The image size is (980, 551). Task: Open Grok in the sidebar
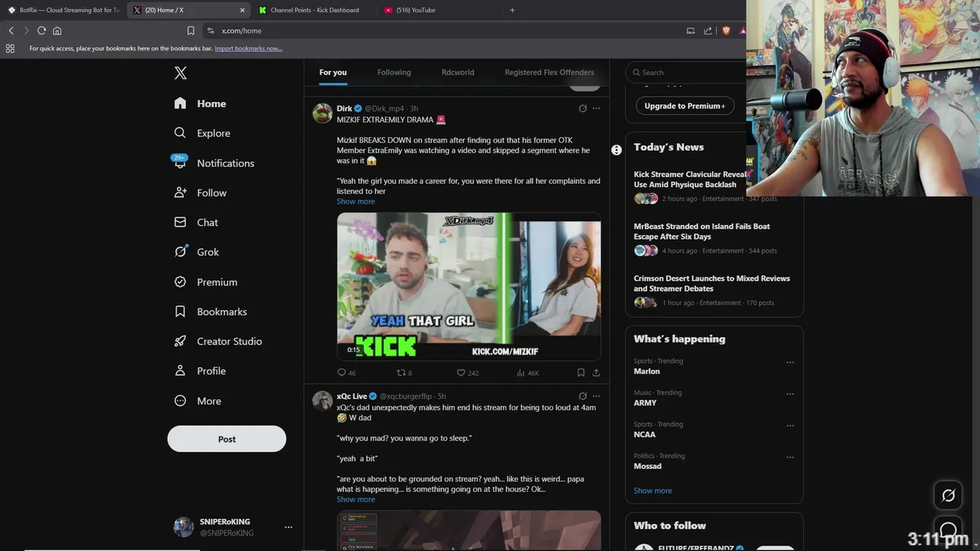pyautogui.click(x=196, y=252)
